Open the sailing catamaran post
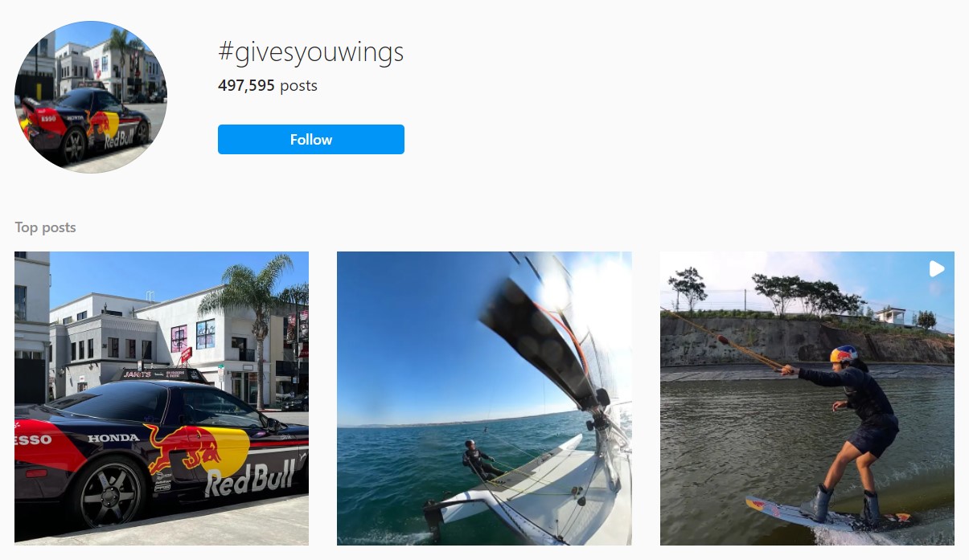 (484, 399)
